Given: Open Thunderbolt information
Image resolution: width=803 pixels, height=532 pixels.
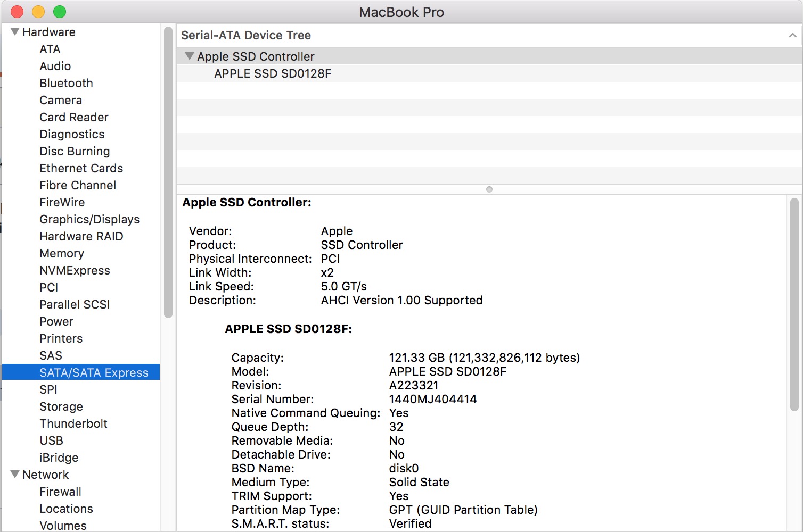Looking at the screenshot, I should point(73,423).
